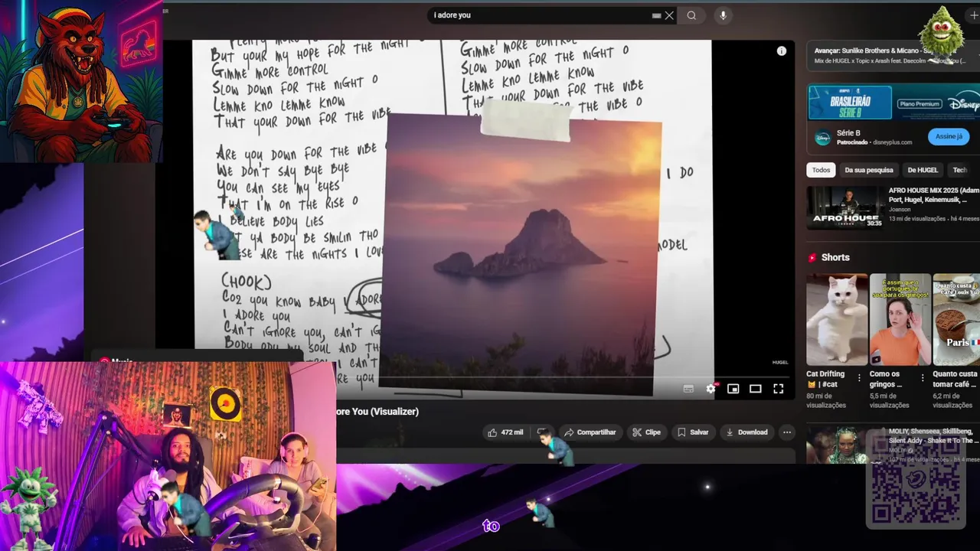980x551 pixels.
Task: Click the dislike thumbs-down button
Action: point(542,432)
